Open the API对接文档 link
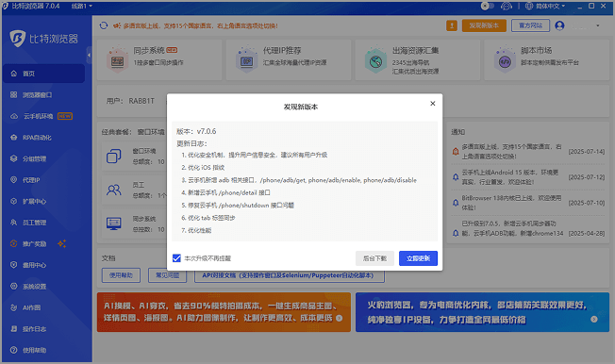The image size is (615, 364). click(289, 275)
